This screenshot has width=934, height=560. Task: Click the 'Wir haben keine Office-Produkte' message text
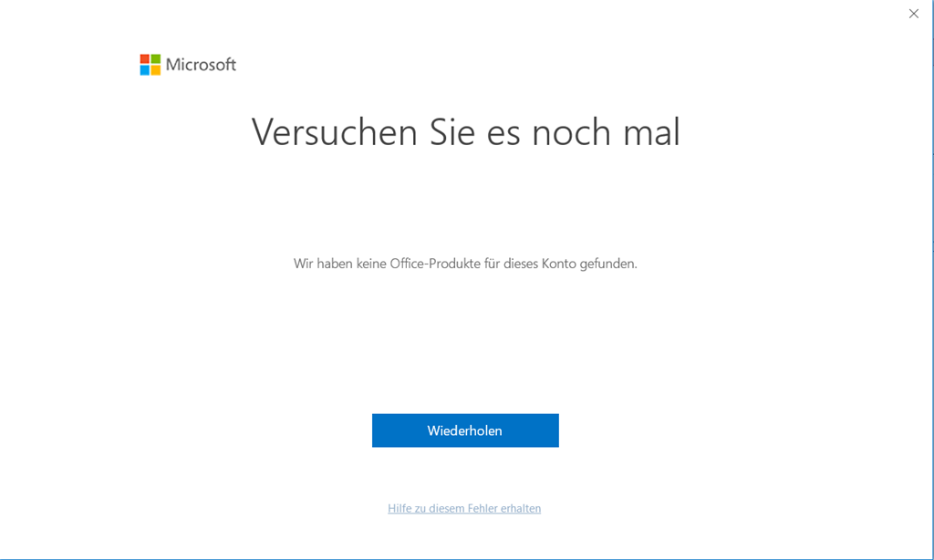[x=465, y=264]
